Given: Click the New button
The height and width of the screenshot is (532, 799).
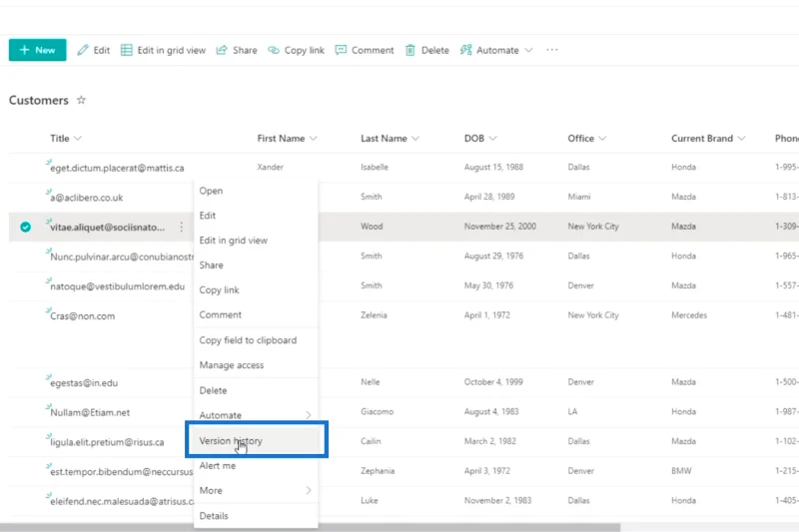Looking at the screenshot, I should click(x=37, y=50).
